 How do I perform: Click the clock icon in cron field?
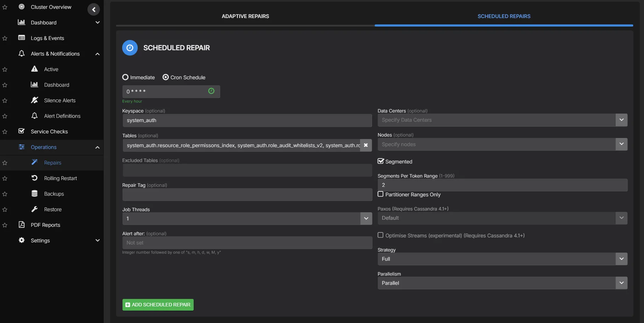click(211, 91)
